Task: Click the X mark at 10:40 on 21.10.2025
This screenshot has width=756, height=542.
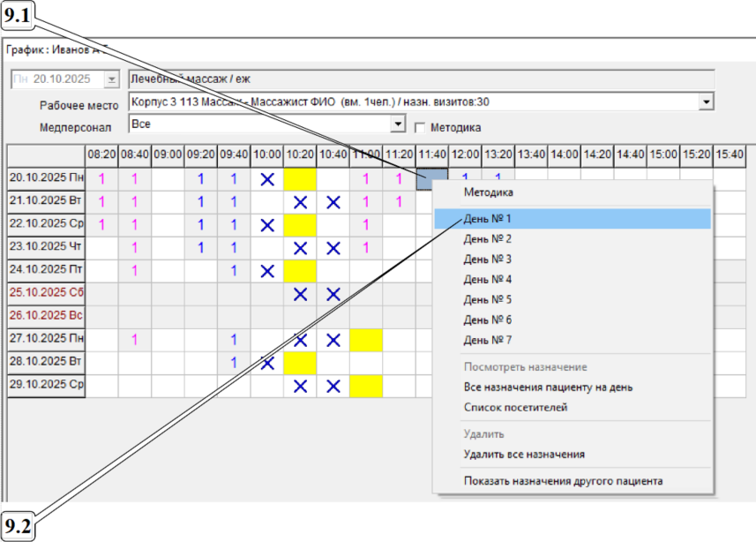Action: coord(333,201)
